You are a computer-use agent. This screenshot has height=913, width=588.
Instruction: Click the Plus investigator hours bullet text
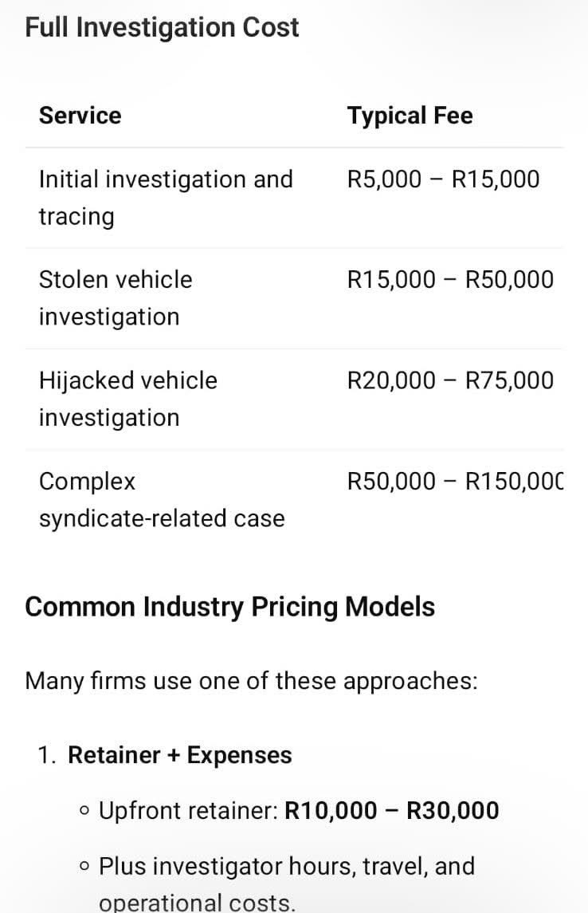coord(287,883)
